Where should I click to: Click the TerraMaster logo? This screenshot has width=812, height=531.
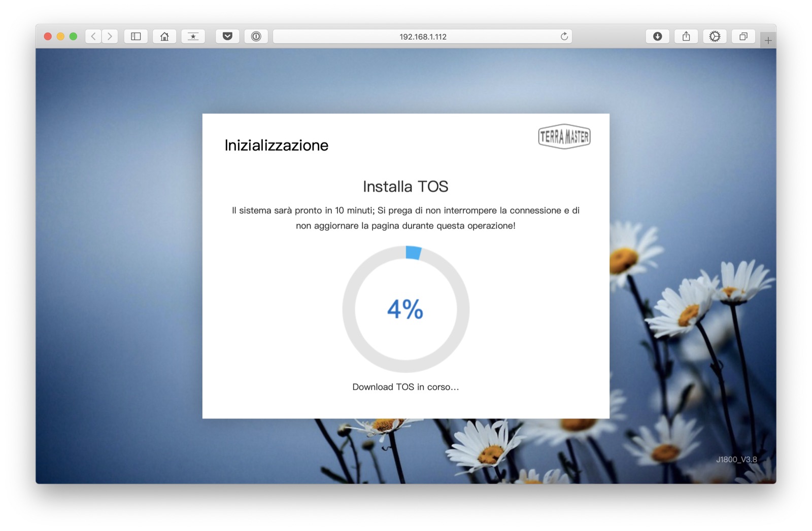[x=564, y=136]
